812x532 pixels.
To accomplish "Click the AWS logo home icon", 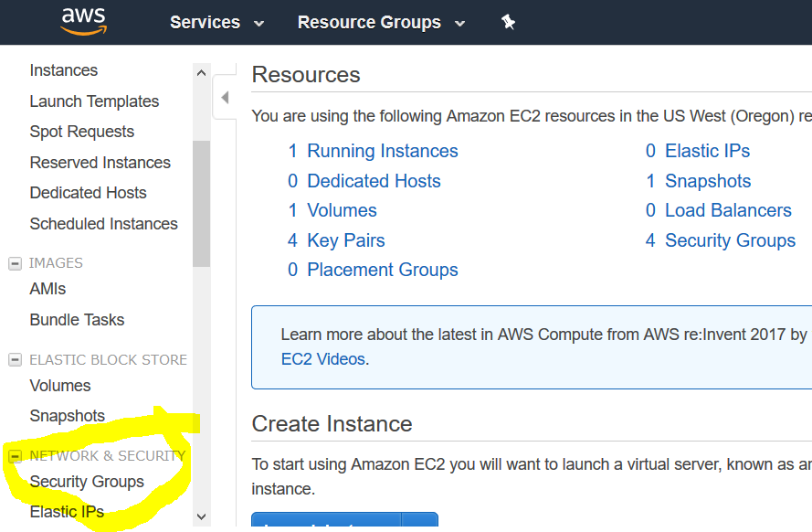I will coord(83,21).
